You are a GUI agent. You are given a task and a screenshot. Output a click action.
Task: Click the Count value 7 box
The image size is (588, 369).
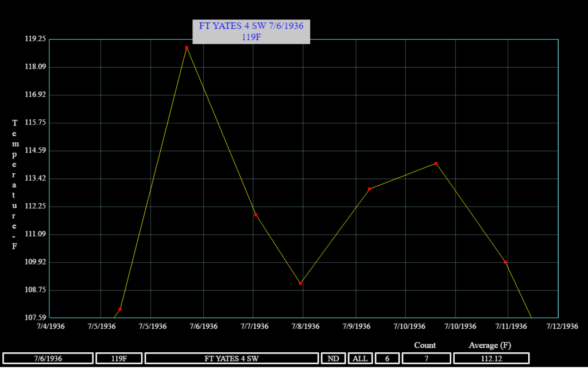[x=427, y=359]
